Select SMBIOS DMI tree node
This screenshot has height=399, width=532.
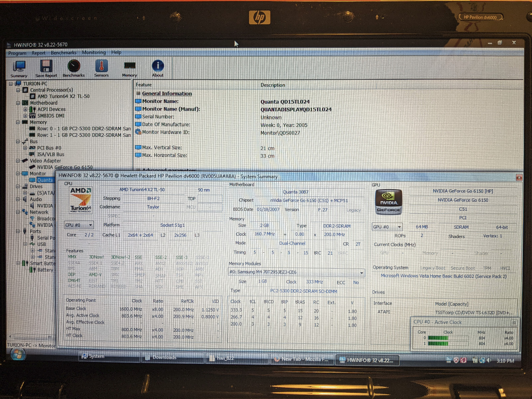coord(51,116)
